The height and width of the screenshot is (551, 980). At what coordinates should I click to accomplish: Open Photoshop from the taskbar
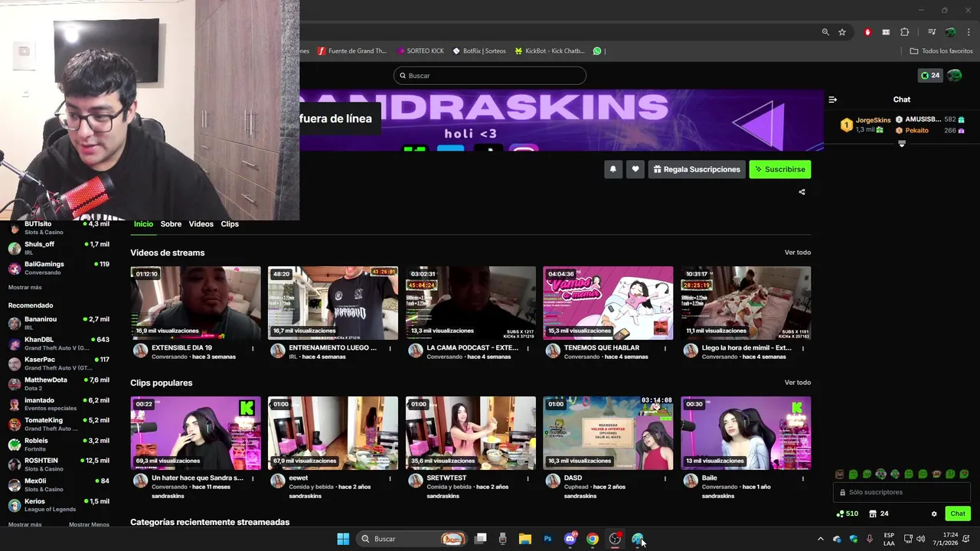coord(547,539)
